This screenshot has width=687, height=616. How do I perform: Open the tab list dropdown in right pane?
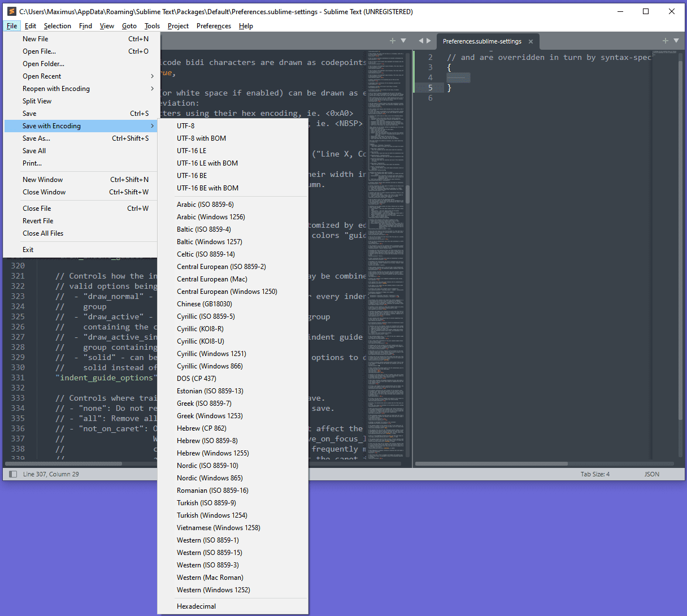676,41
